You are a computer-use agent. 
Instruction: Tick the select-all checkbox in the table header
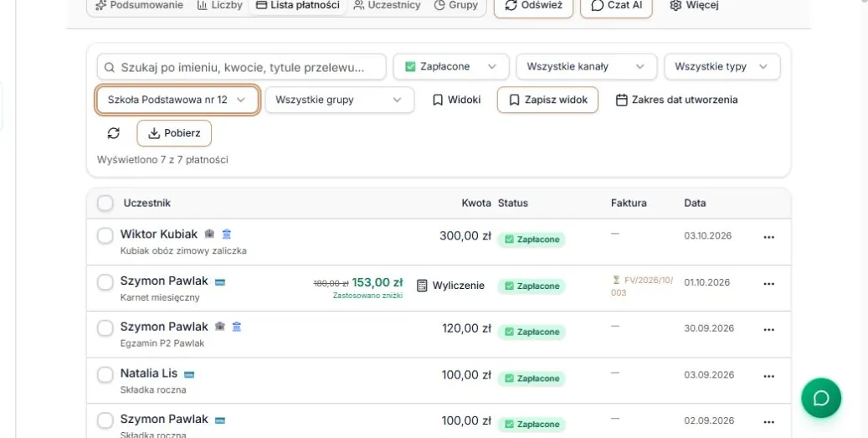coord(105,204)
